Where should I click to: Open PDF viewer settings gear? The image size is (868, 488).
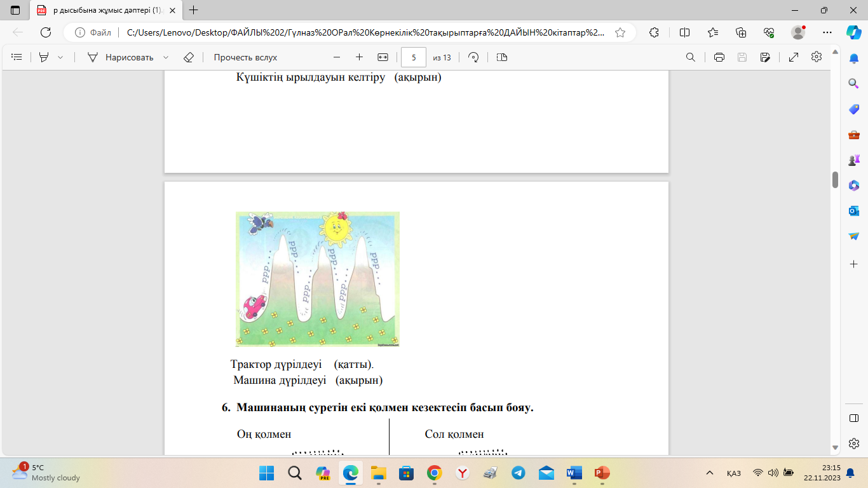[x=817, y=57]
